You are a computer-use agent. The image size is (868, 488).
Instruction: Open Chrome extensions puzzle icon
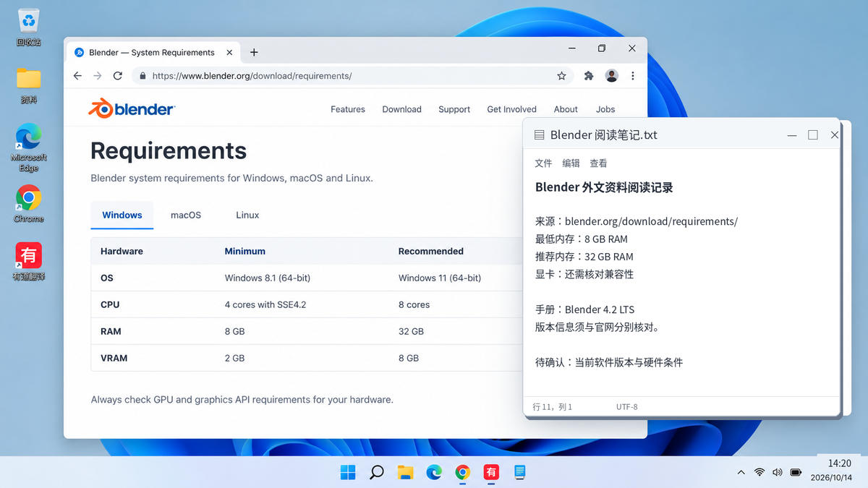[589, 76]
